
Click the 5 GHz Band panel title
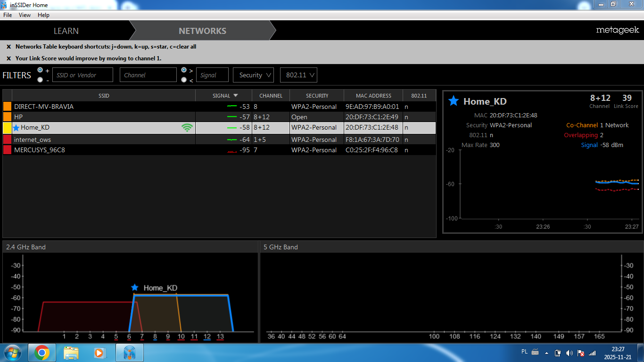281,247
